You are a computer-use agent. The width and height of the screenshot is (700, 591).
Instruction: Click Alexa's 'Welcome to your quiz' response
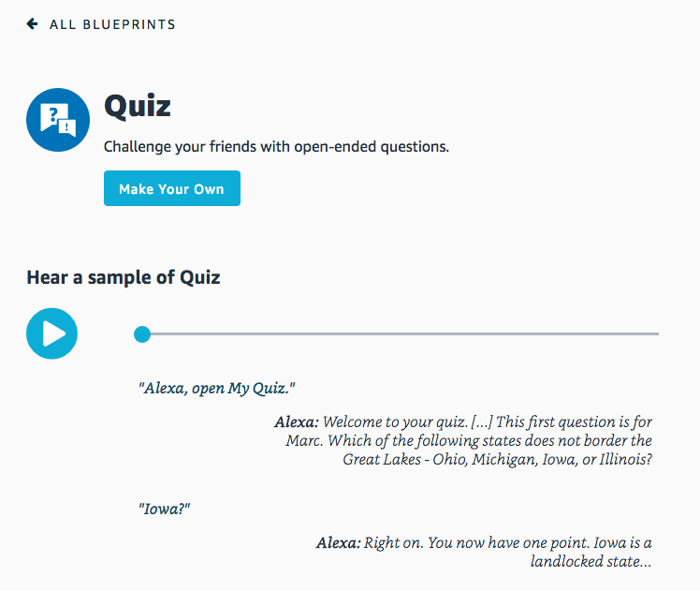coord(463,440)
